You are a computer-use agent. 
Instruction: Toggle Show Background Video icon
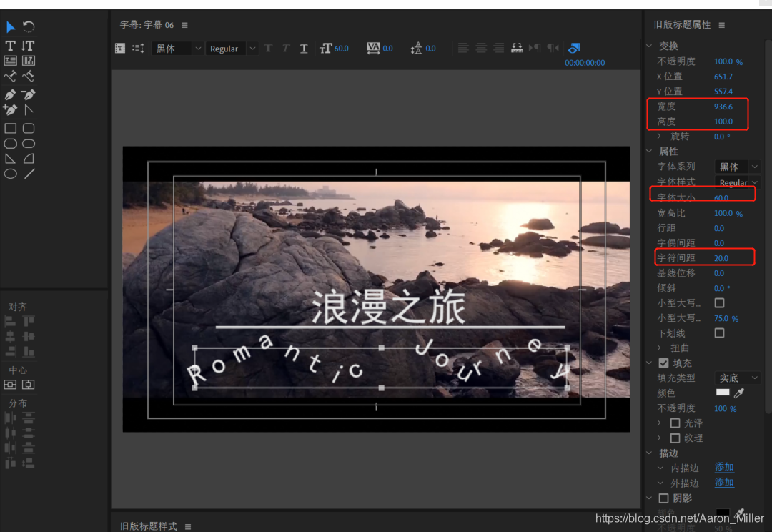[x=574, y=49]
